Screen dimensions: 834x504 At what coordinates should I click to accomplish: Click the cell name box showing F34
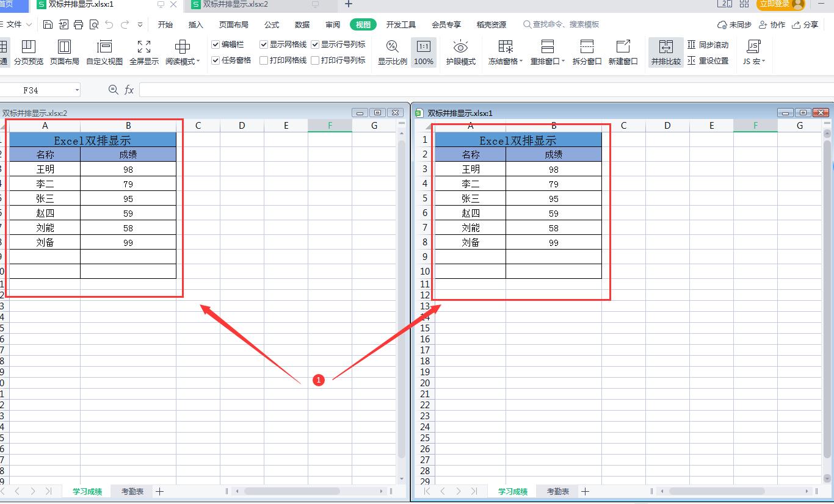click(x=40, y=90)
